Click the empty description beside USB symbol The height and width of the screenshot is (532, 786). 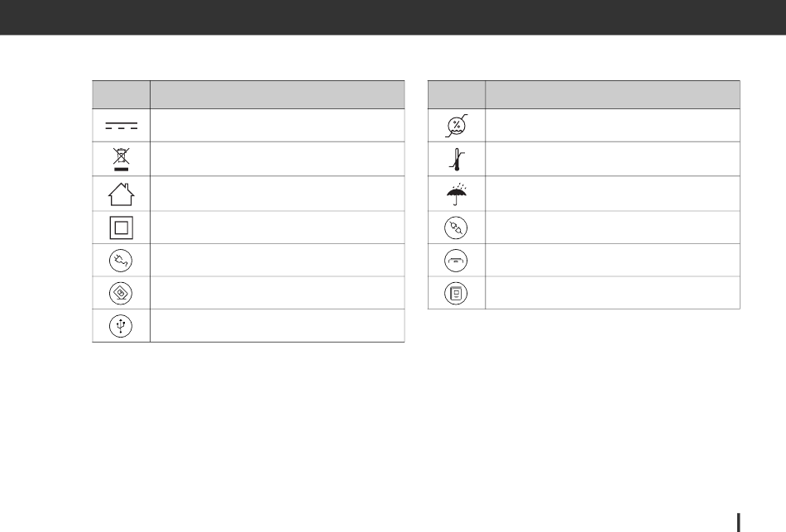(x=277, y=326)
